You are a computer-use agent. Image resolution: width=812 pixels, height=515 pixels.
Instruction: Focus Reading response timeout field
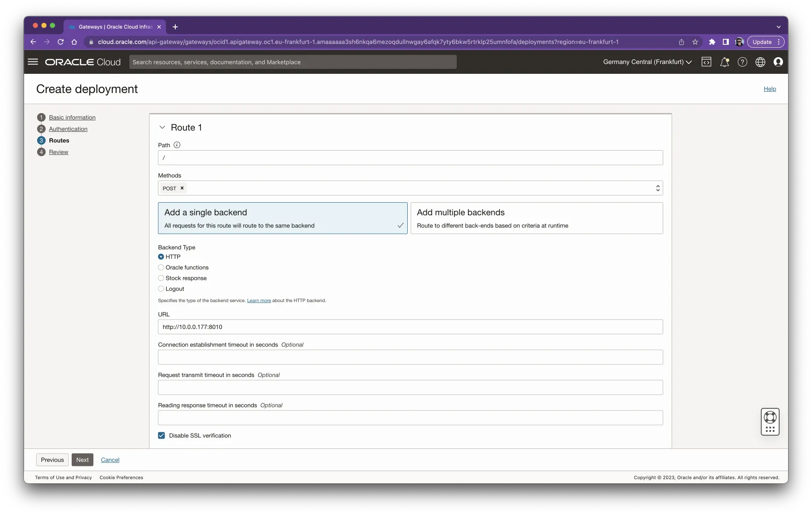(x=410, y=418)
